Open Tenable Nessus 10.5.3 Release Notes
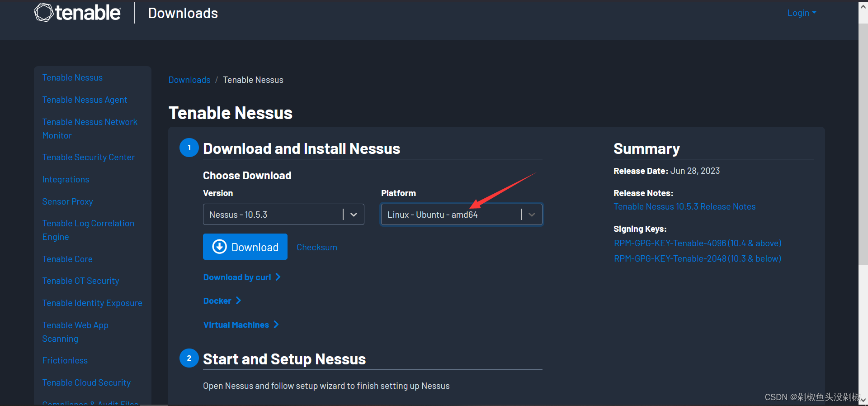 [x=684, y=206]
